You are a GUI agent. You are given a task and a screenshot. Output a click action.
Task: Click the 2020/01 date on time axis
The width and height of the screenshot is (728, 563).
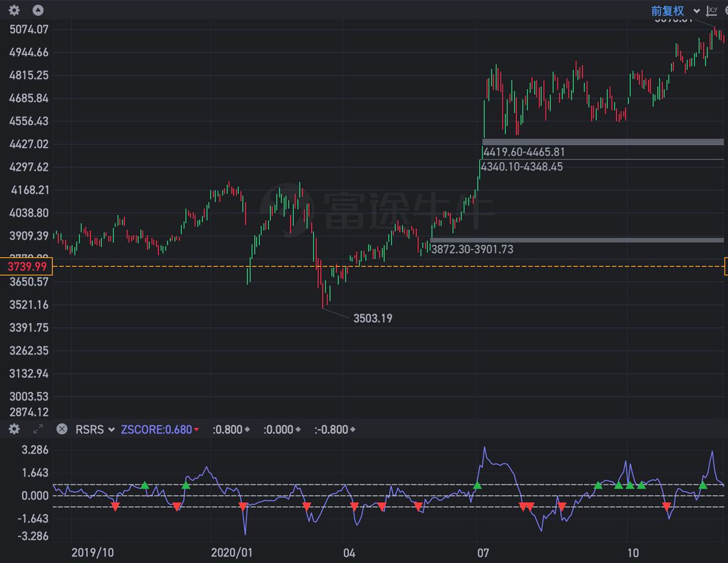tap(231, 553)
